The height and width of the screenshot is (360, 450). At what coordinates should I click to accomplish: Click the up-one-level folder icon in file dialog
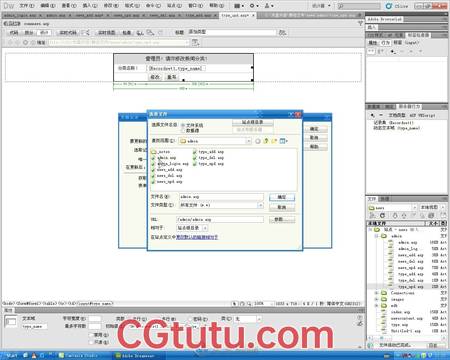coord(266,141)
